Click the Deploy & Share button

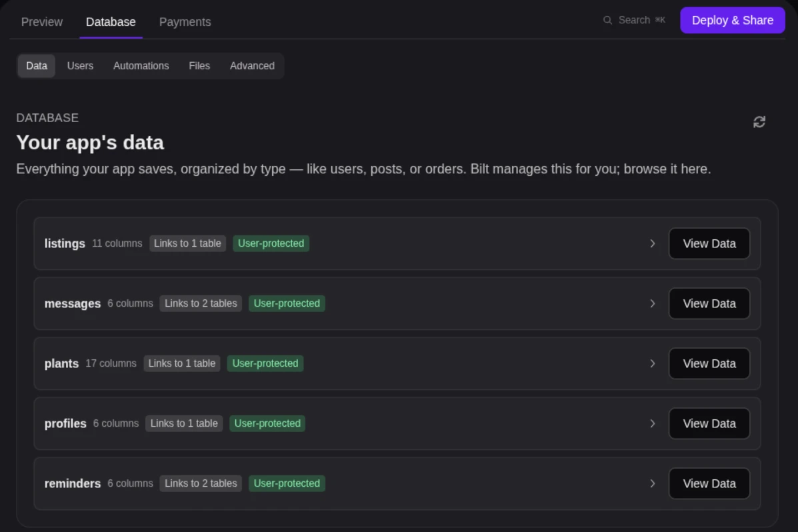click(733, 21)
